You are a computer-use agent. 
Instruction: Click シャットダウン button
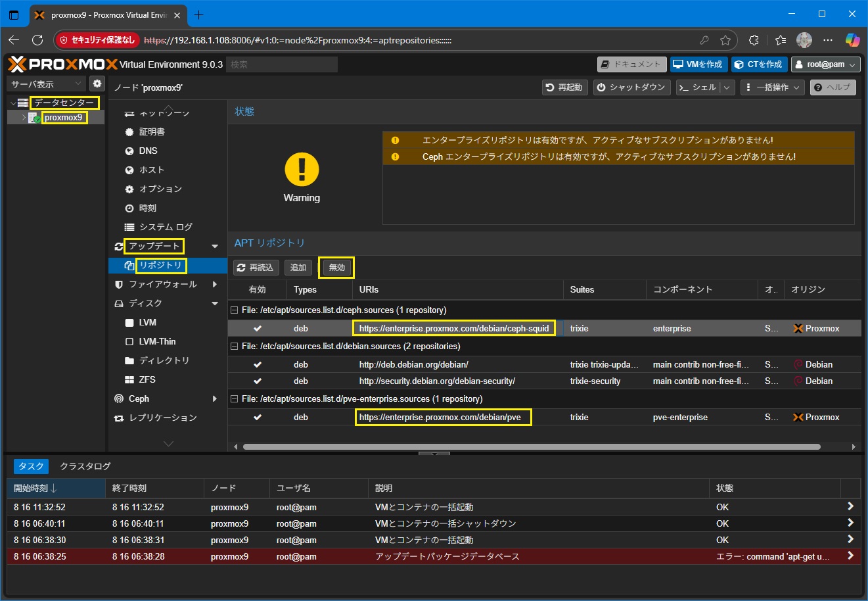(x=631, y=87)
